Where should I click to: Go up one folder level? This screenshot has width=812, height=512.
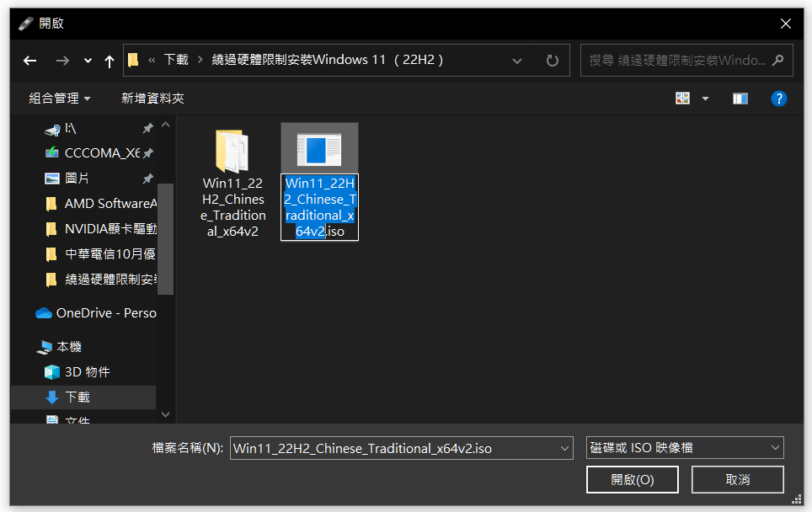(x=109, y=61)
